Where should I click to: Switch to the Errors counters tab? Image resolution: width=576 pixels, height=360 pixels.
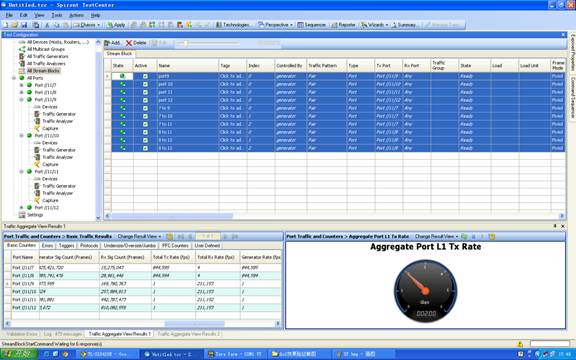(x=47, y=245)
